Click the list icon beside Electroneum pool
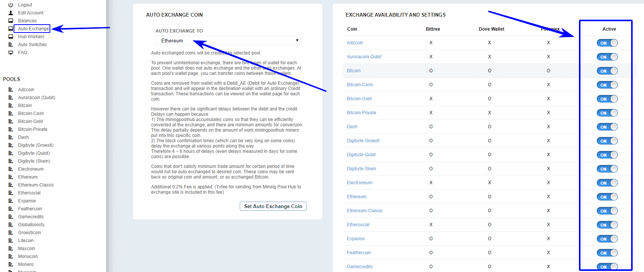The width and height of the screenshot is (644, 272). 11,169
